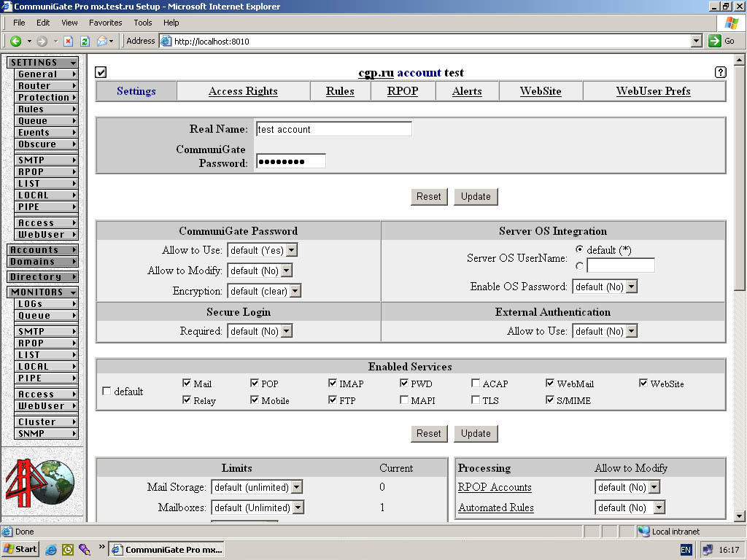The height and width of the screenshot is (560, 747).
Task: Uncheck the S/MIME service checkbox
Action: (x=550, y=400)
